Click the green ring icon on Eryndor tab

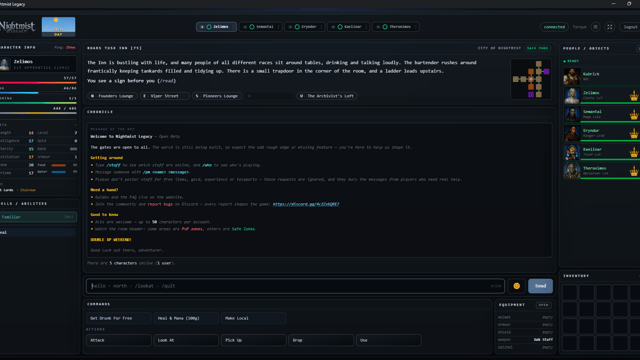pyautogui.click(x=297, y=27)
